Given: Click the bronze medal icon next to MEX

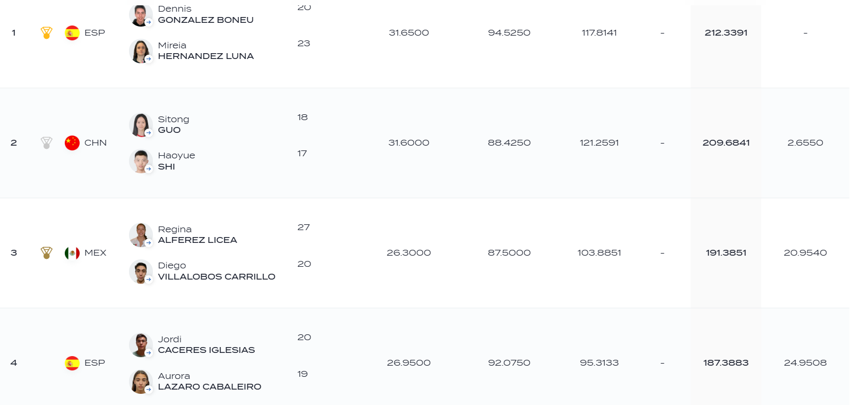Looking at the screenshot, I should [47, 253].
